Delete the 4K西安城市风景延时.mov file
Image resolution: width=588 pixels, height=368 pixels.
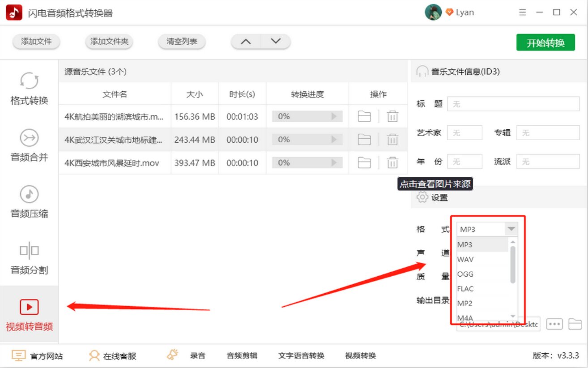click(x=392, y=163)
